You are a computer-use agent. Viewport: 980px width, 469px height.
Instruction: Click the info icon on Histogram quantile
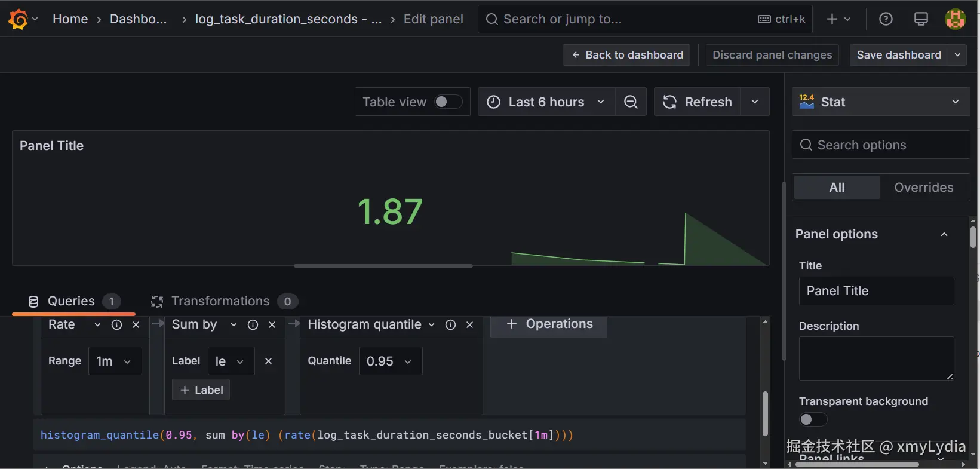451,324
